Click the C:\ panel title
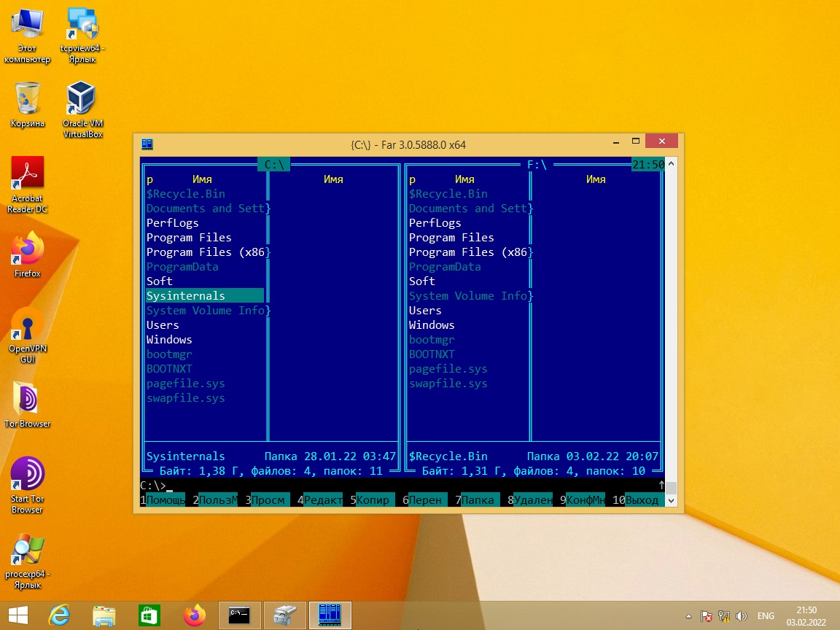 (x=274, y=165)
